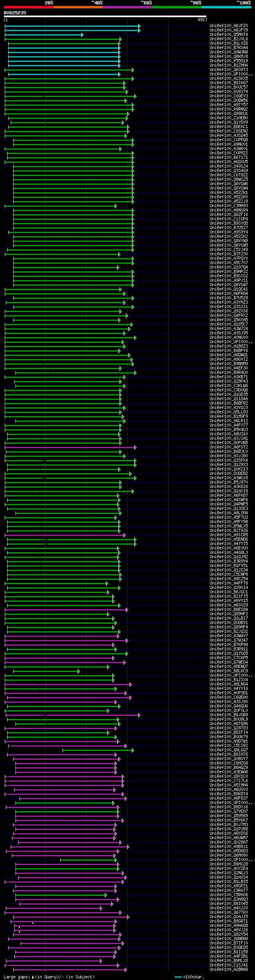The image size is (255, 980).
Task: Open hit UniRef100_A8JFZ0
Action: coord(229,26)
